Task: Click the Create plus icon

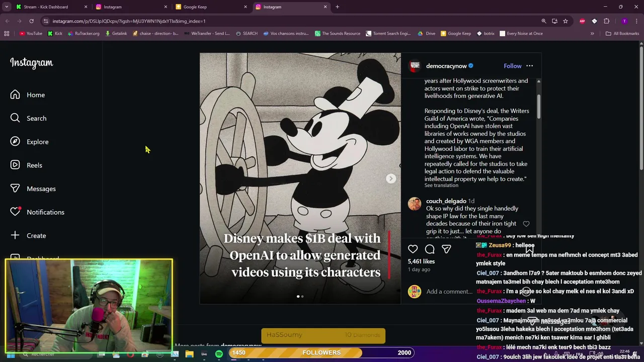Action: tap(15, 235)
